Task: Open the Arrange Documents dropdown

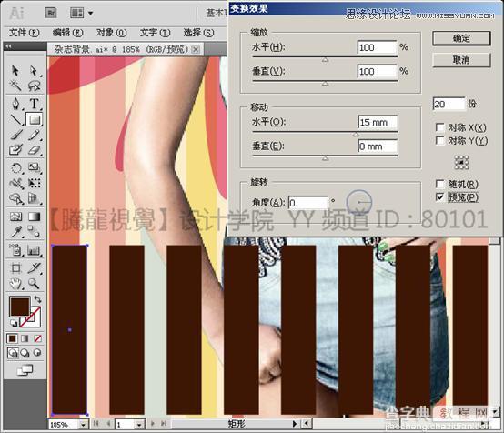Action: click(81, 13)
